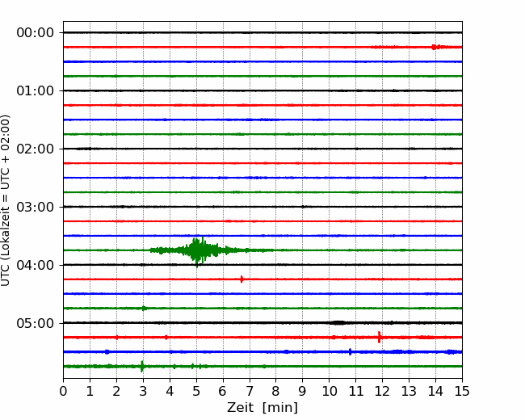525x420 pixels.
Task: Click the red spike near minute 6.7 after 04:00
Action: [241, 279]
